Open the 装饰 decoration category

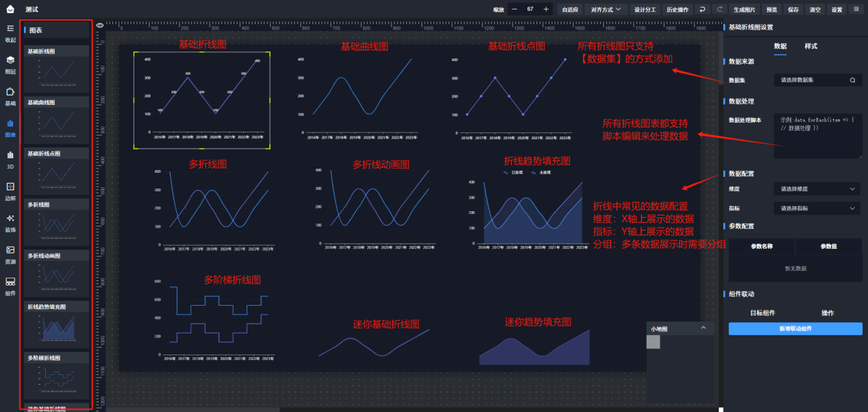pos(10,223)
